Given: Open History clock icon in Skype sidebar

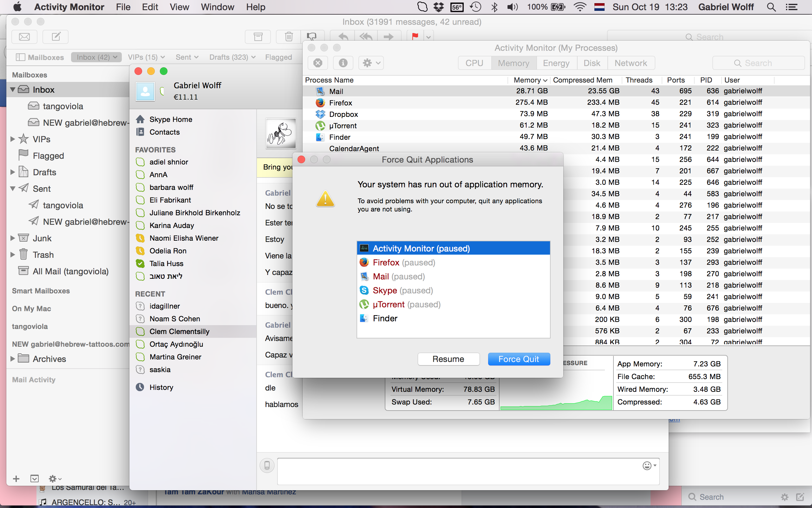Looking at the screenshot, I should [x=140, y=387].
